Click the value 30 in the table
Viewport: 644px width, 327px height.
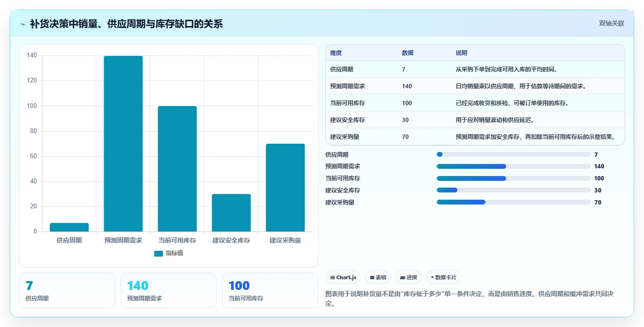click(405, 120)
